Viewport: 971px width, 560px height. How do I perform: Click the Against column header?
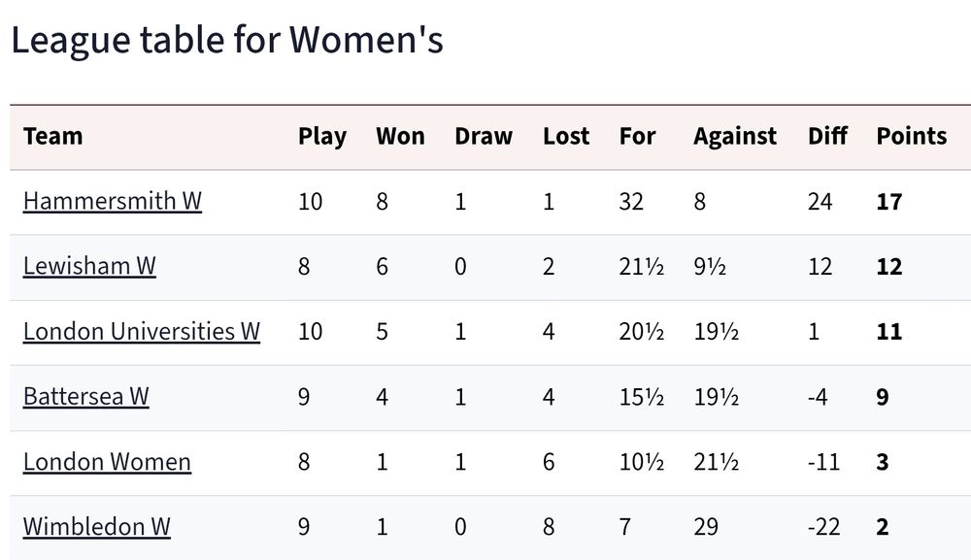pos(735,137)
